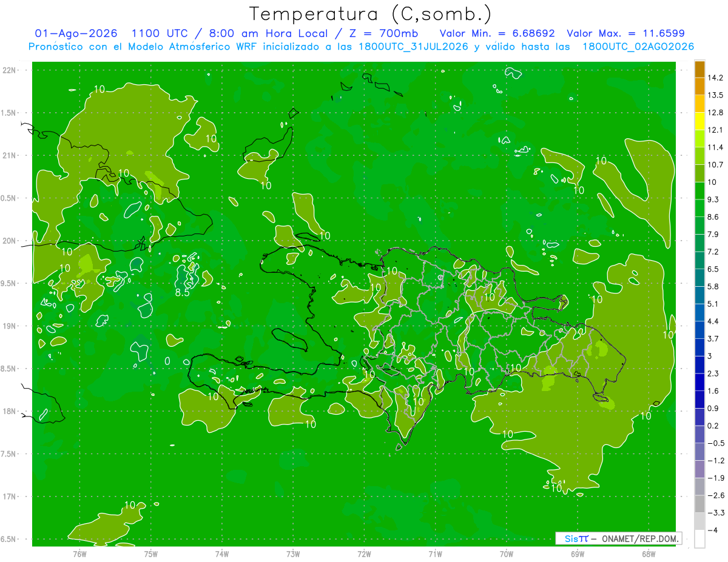Image resolution: width=728 pixels, height=562 pixels.
Task: Click the "-1.9" colorbar value
Action: point(716,478)
